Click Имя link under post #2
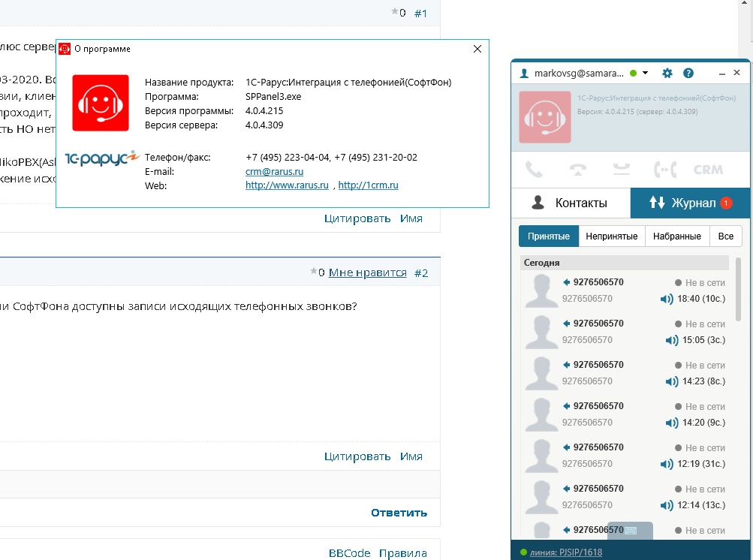The image size is (753, 560). [411, 456]
